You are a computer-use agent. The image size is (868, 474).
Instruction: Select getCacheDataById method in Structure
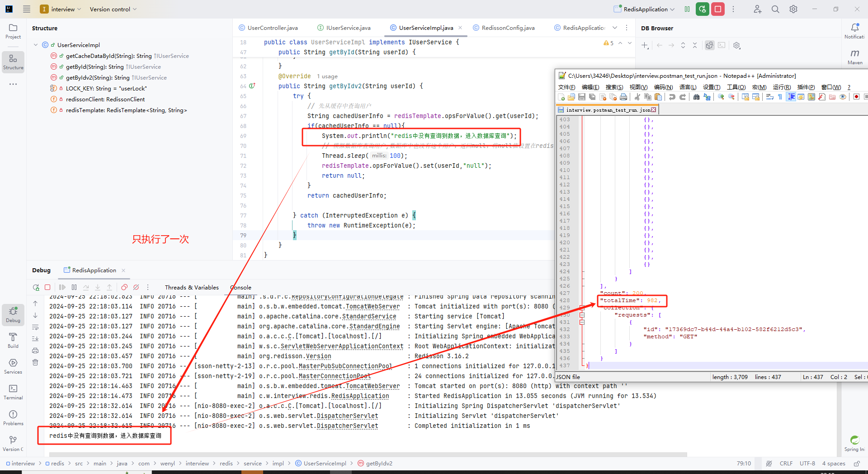pyautogui.click(x=120, y=56)
